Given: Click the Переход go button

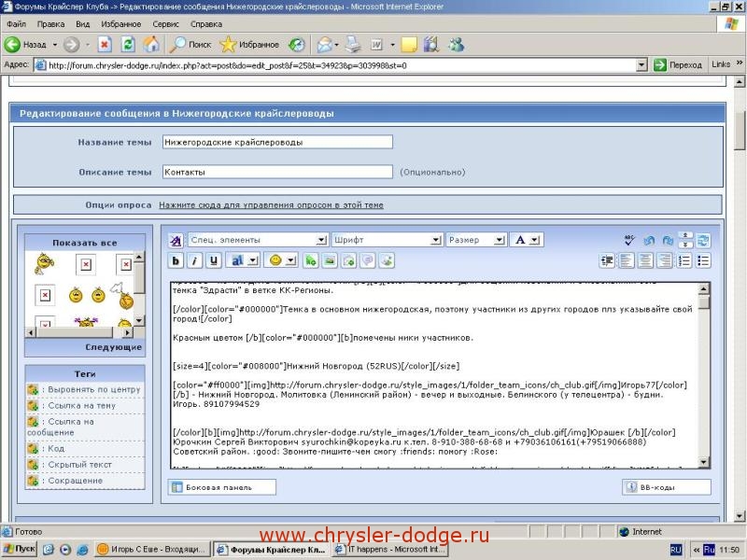Looking at the screenshot, I should click(x=678, y=64).
